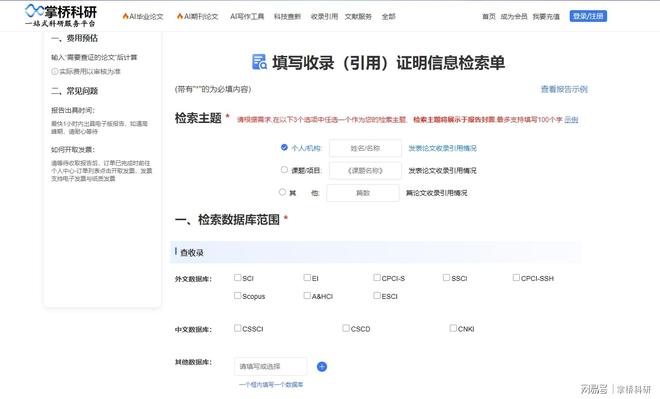
Task: Click the 中文数据库 label
Action: pyautogui.click(x=193, y=330)
